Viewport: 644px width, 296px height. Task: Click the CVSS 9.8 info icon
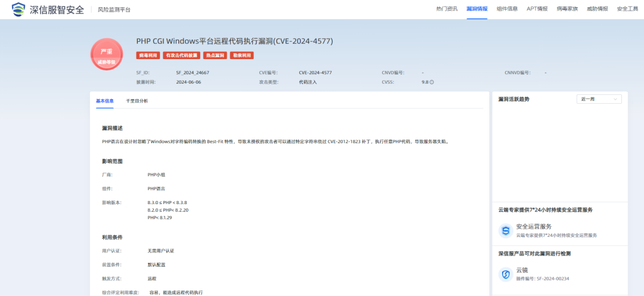point(432,82)
